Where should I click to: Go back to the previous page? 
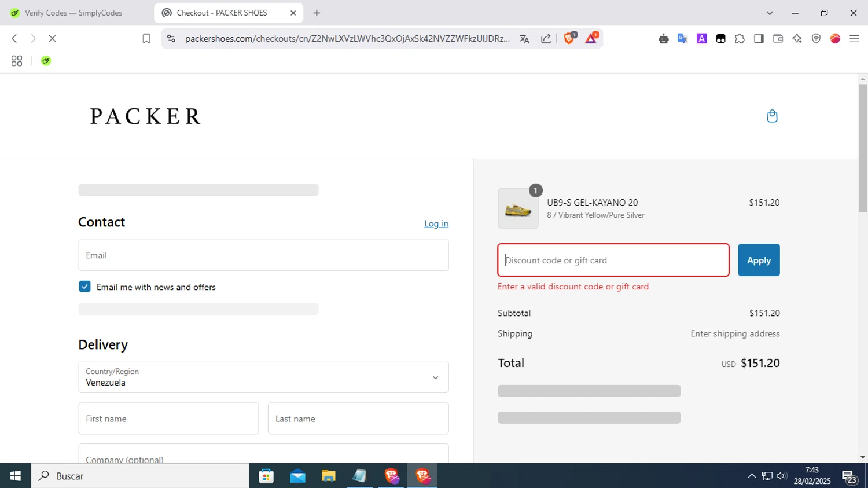[x=14, y=39]
